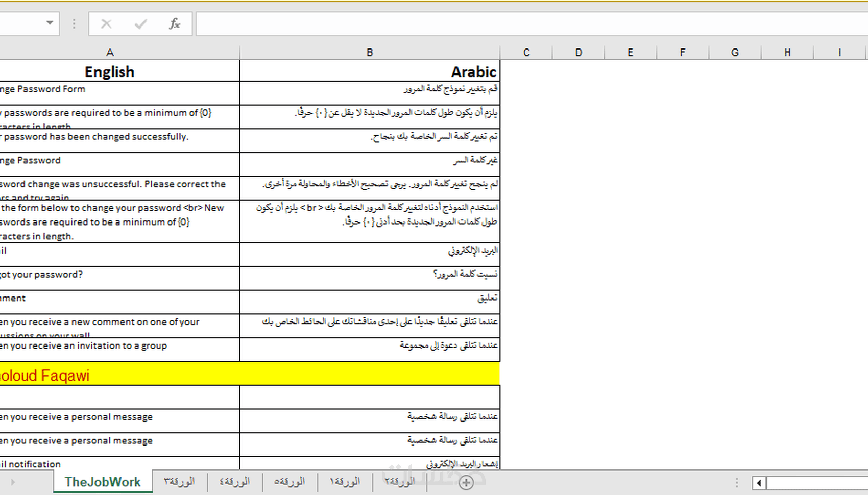Viewport: 868px width, 495px height.
Task: Open the الورقة٣ sheet tab
Action: [179, 482]
